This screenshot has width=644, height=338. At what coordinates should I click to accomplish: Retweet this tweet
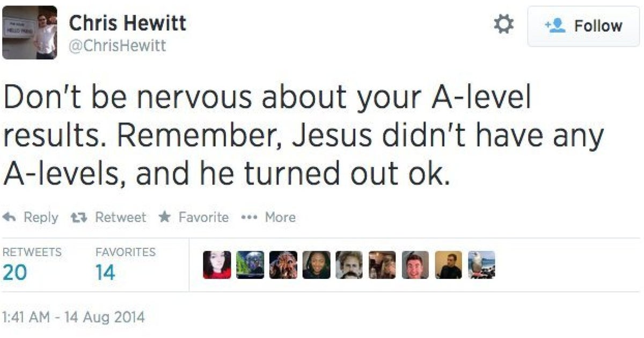coord(108,217)
